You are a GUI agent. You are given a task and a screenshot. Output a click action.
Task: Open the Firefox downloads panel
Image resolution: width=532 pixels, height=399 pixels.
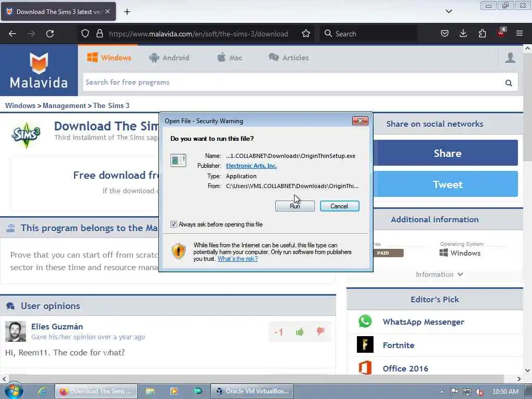[x=463, y=34]
